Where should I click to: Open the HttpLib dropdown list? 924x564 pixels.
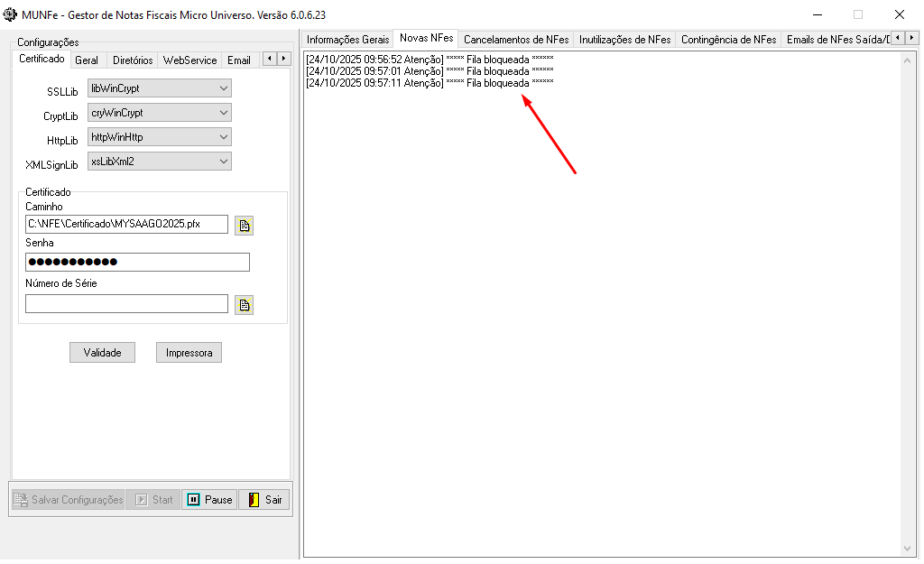[x=224, y=137]
